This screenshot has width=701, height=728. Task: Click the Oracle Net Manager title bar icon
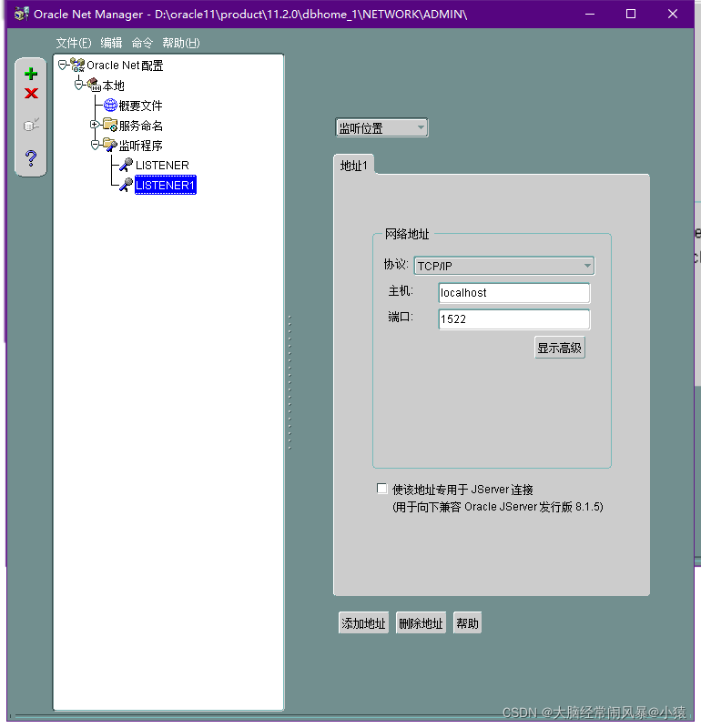pos(22,14)
